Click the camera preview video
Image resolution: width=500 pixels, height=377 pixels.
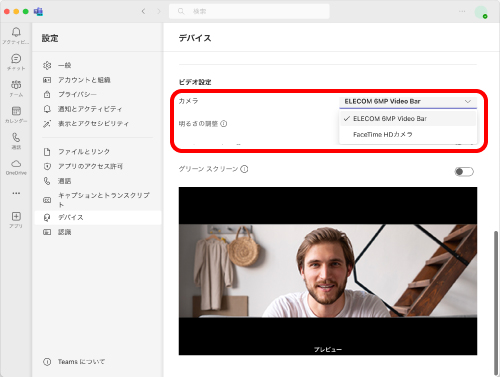(x=328, y=271)
